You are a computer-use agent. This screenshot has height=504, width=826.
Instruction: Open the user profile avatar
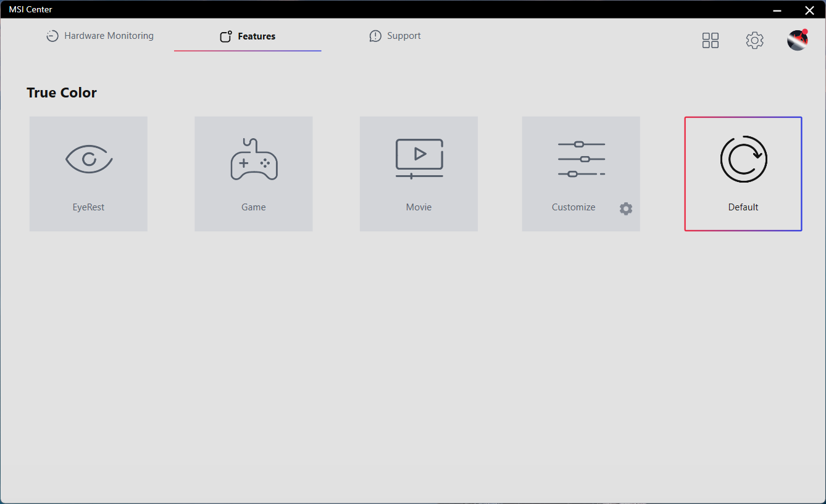798,40
